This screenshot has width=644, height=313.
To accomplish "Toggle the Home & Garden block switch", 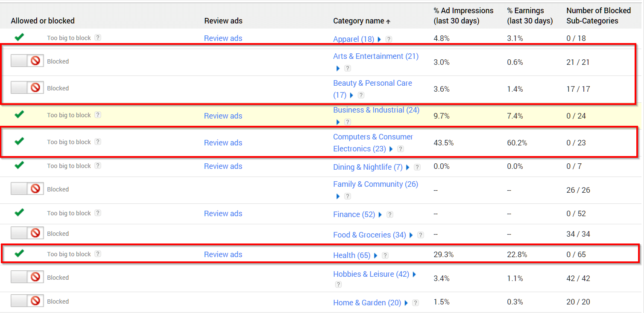I will [x=27, y=301].
